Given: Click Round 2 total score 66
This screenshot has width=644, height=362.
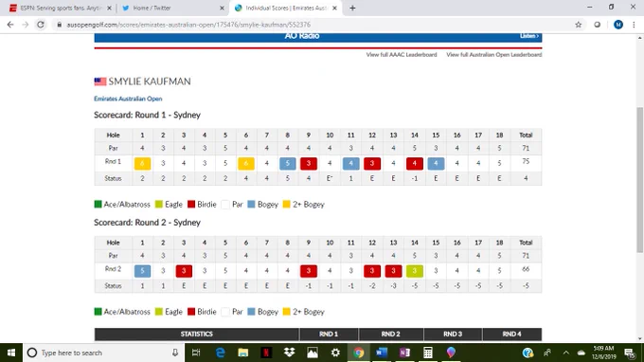Looking at the screenshot, I should tap(526, 269).
